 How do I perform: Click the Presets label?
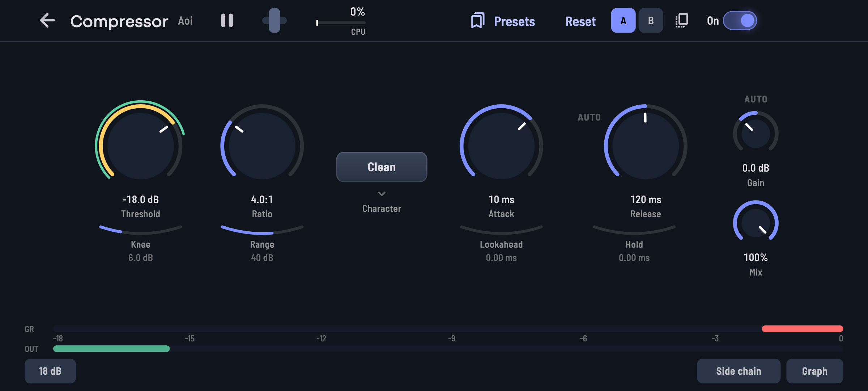pyautogui.click(x=514, y=21)
